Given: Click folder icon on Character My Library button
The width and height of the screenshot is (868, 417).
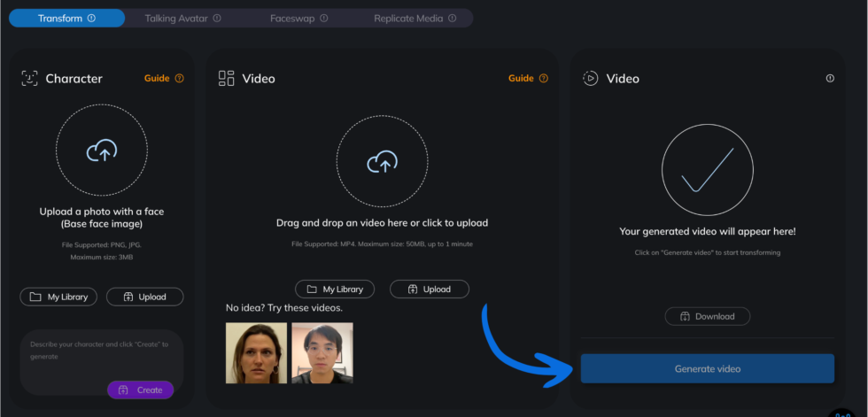Looking at the screenshot, I should [x=35, y=297].
